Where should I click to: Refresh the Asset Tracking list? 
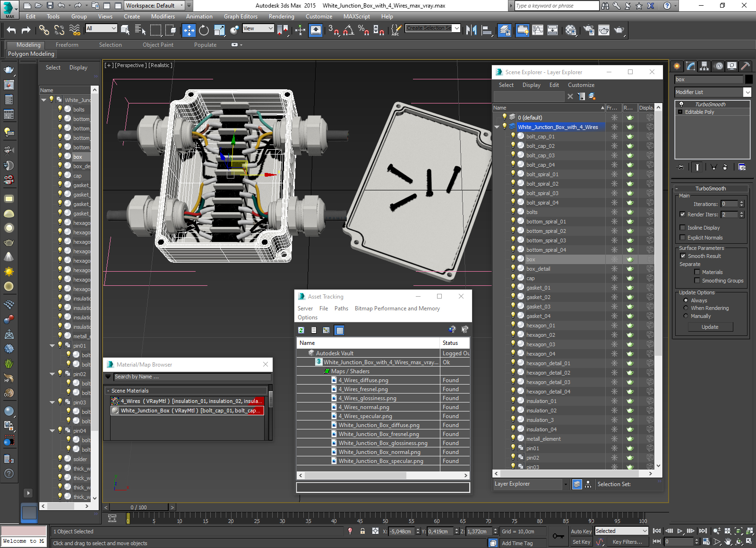point(301,330)
